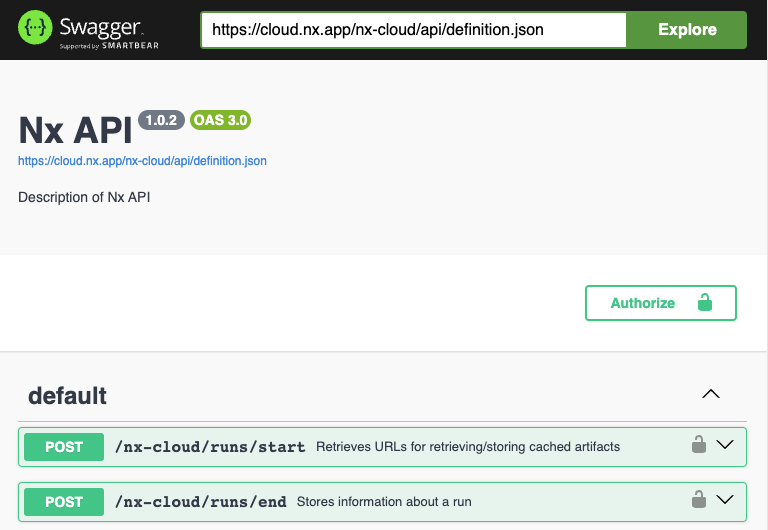Expand the /nx-cloud/runs/start endpoint chevron
The image size is (768, 530).
(x=726, y=445)
